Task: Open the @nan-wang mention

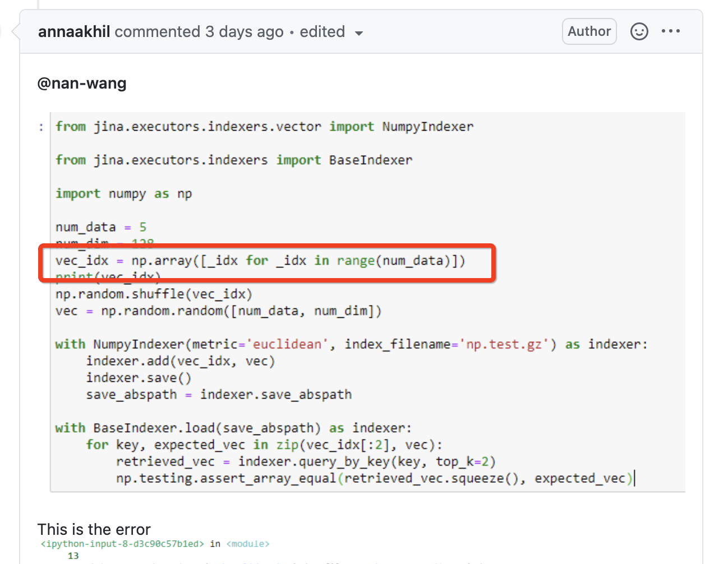Action: 82,83
